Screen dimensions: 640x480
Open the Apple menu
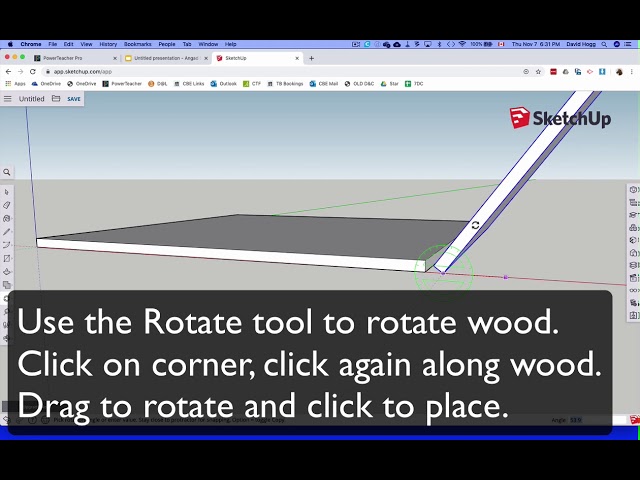click(11, 44)
